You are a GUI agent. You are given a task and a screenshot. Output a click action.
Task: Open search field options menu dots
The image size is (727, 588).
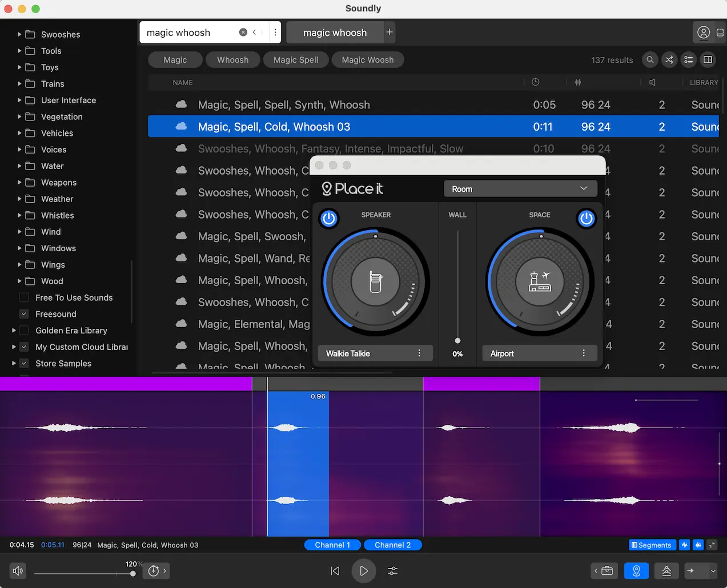pos(275,33)
